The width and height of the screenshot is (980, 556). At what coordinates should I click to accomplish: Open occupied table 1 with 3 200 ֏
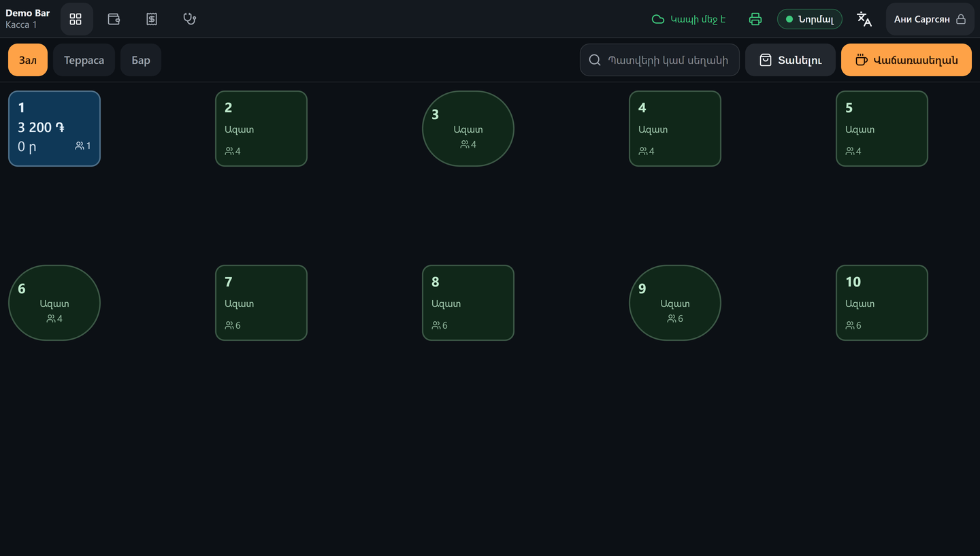(x=54, y=129)
